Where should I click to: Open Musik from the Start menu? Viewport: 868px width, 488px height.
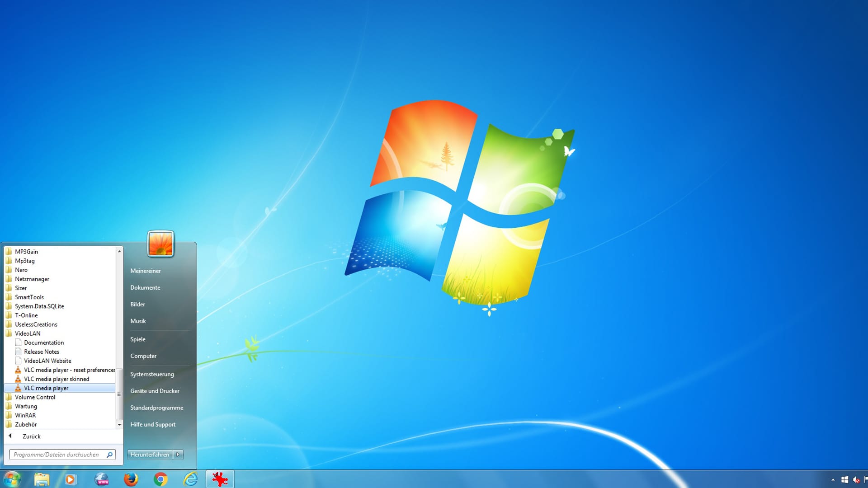click(138, 321)
